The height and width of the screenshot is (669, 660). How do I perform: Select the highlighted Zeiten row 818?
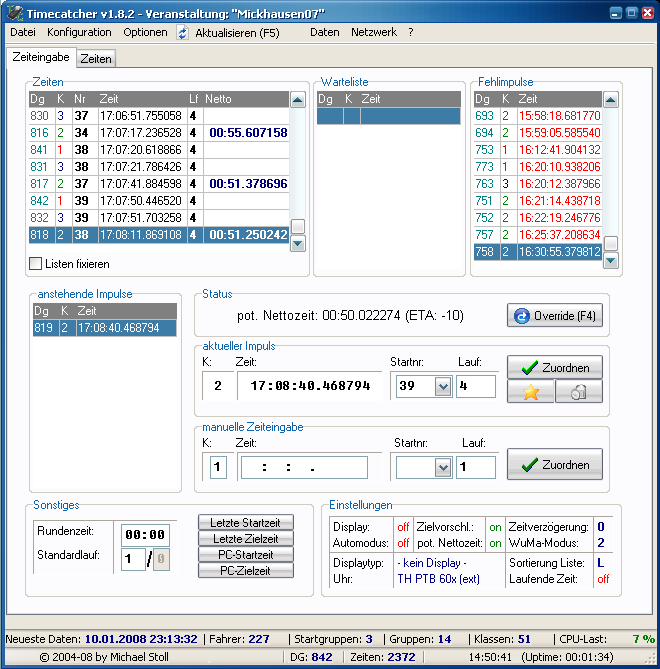159,235
